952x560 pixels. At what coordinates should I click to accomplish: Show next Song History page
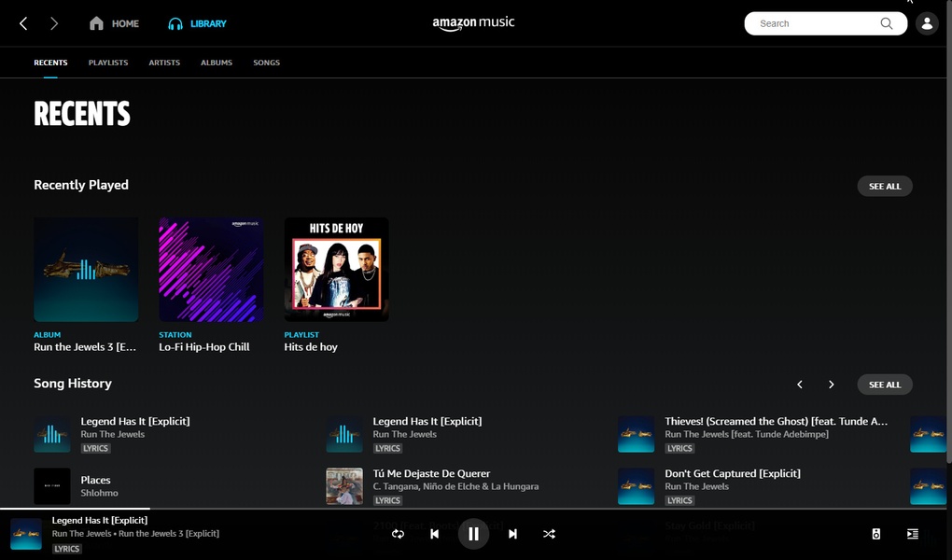[x=832, y=385]
